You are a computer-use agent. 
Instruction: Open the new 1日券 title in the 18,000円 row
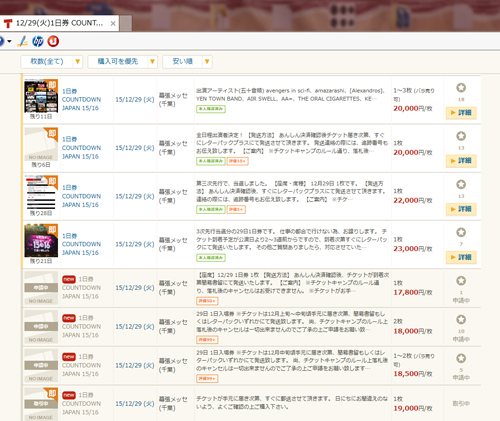click(x=81, y=326)
